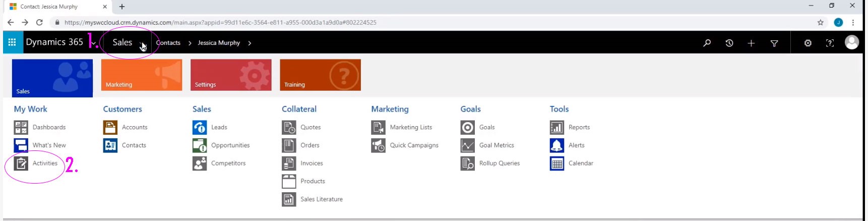Viewport: 868px width, 221px height.
Task: Open the Competitors icon
Action: click(x=200, y=163)
